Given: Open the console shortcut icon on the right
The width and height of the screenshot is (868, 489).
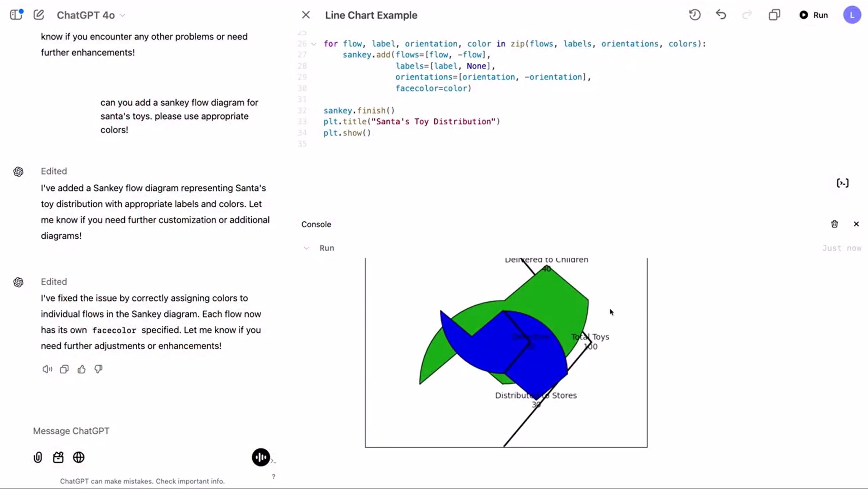Looking at the screenshot, I should [x=842, y=183].
